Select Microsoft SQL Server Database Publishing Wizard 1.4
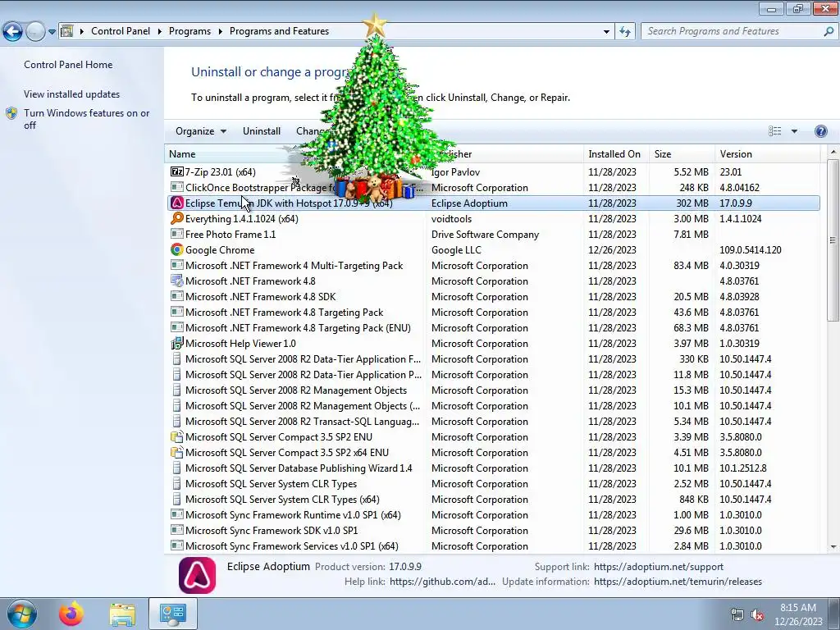The height and width of the screenshot is (630, 840). click(x=492, y=468)
